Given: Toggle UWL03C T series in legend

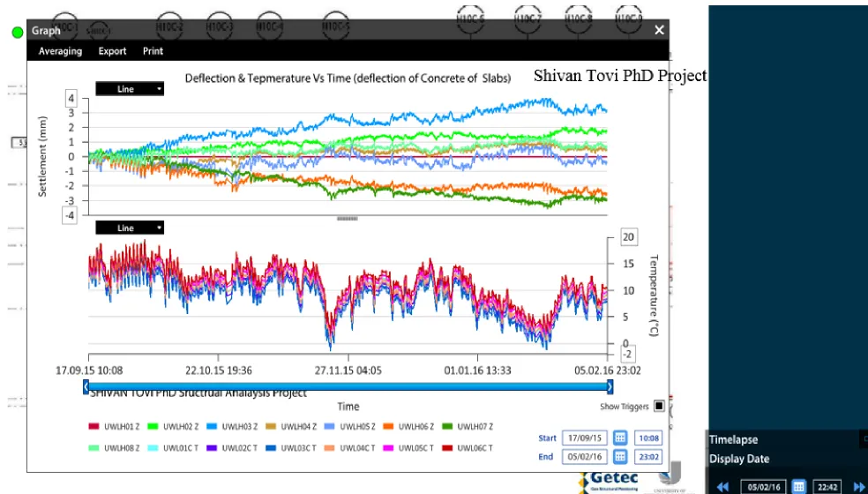Looking at the screenshot, I should [x=290, y=447].
